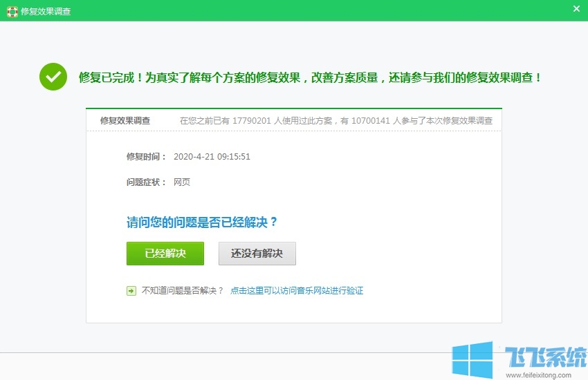Click the question 请问您的问题是否已经解决
The height and width of the screenshot is (380, 588).
point(202,222)
